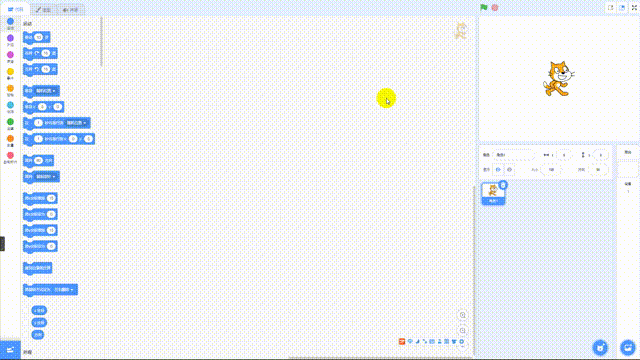
Task: Hide the sprite using the crossed eye icon
Action: click(x=509, y=170)
